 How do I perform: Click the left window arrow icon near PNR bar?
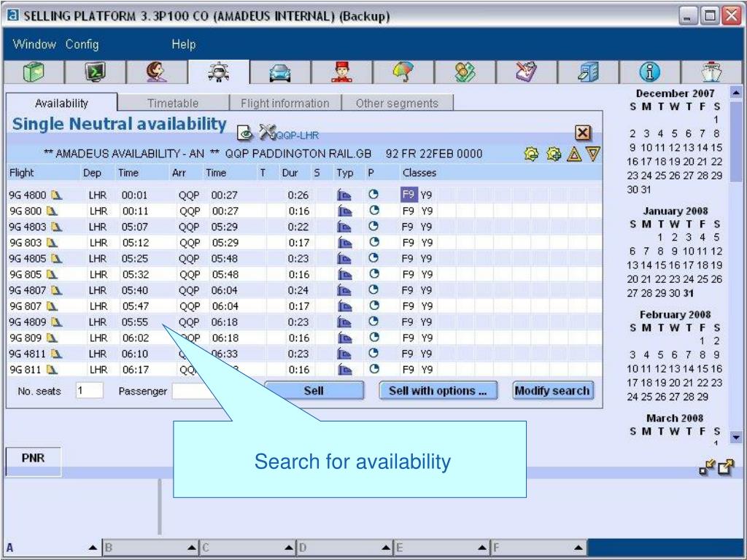[706, 467]
